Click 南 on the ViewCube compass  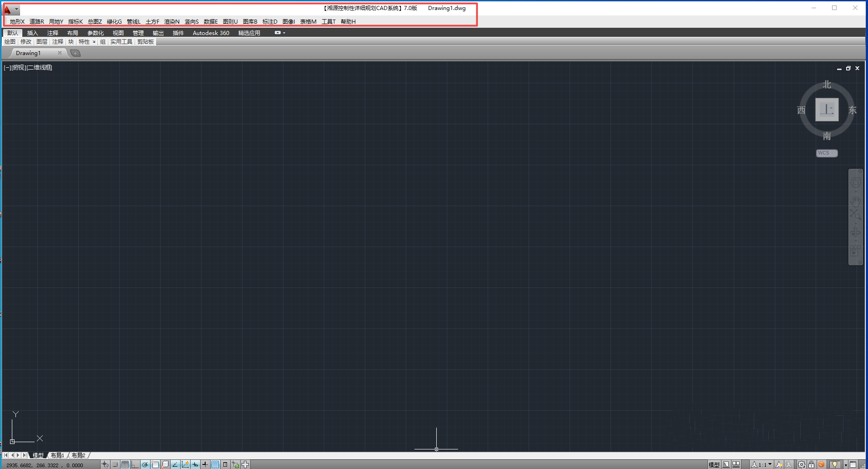[827, 136]
